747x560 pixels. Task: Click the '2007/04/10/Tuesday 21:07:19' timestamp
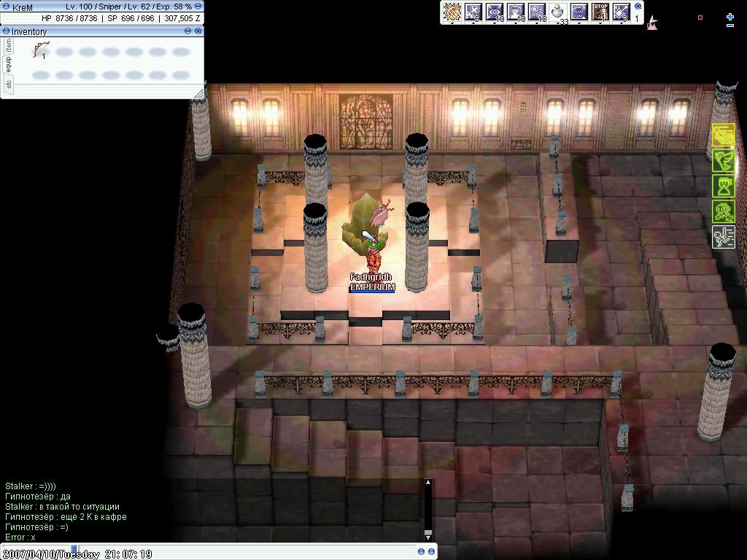pyautogui.click(x=76, y=554)
